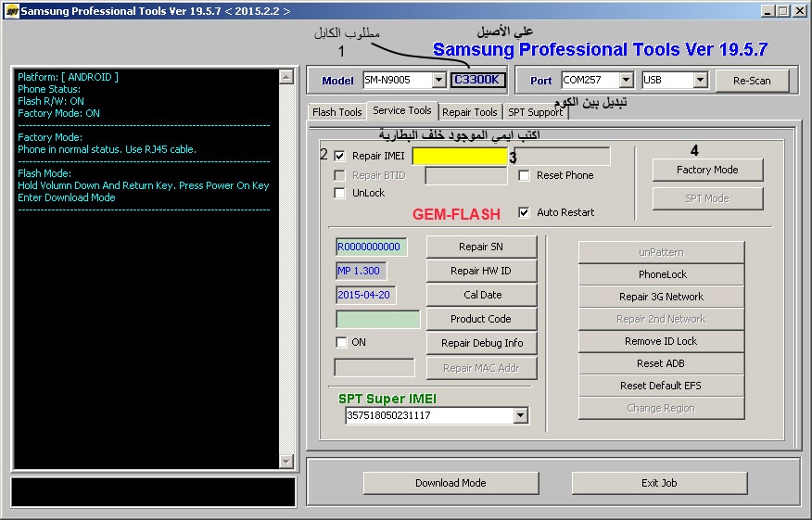Screen dimensions: 812x520
Task: Click the SPT Mode button
Action: click(x=707, y=198)
